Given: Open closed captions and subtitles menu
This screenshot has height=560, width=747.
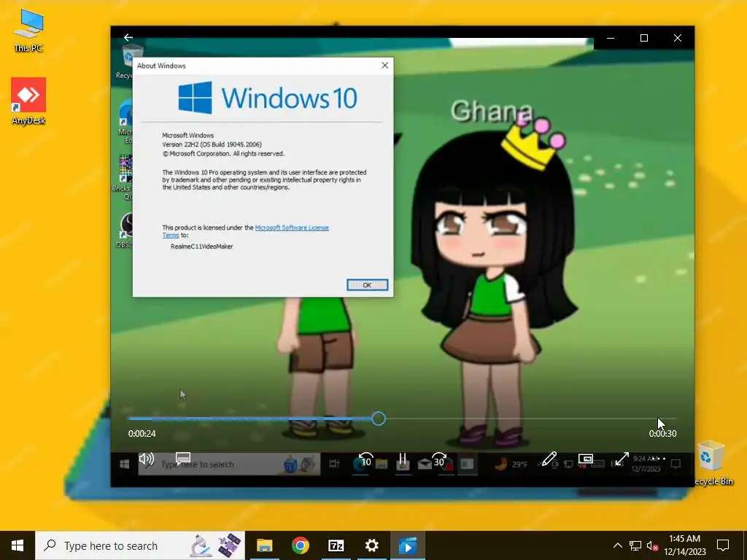Looking at the screenshot, I should [183, 459].
